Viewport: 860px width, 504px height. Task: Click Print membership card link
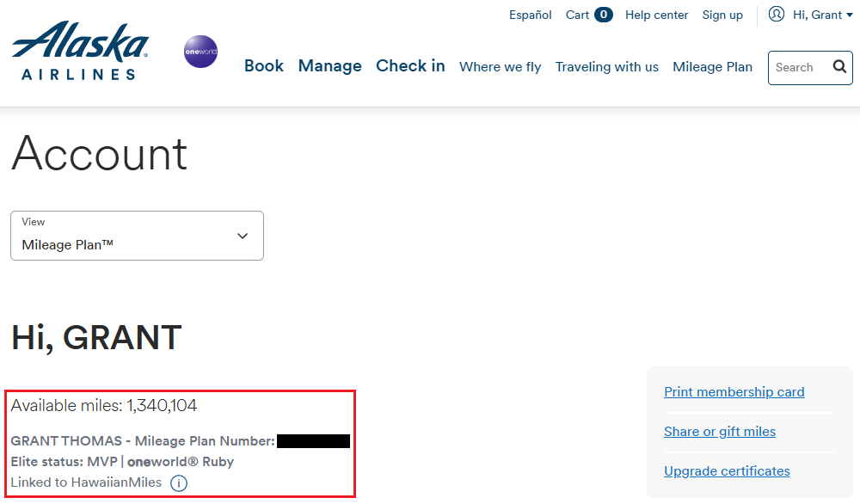click(734, 392)
